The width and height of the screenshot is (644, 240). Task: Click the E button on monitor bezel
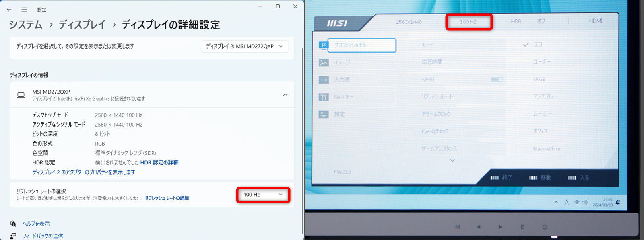(522, 227)
